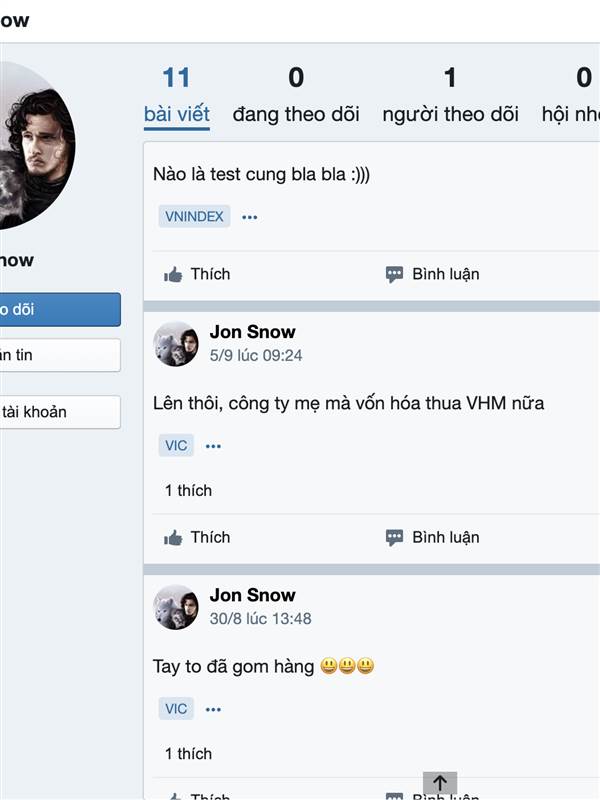The height and width of the screenshot is (800, 600).
Task: Select the VNINDEX tag
Action: [194, 216]
